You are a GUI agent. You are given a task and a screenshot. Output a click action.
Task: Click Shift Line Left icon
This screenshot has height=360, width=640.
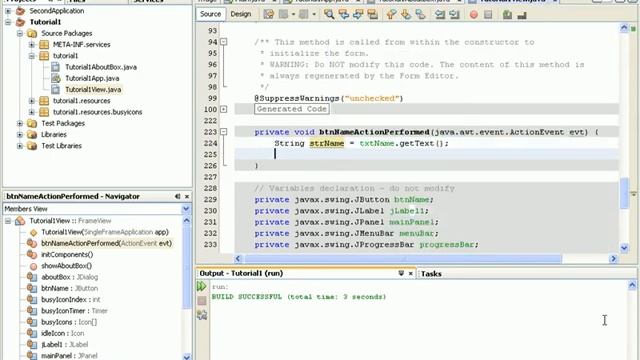[440, 15]
